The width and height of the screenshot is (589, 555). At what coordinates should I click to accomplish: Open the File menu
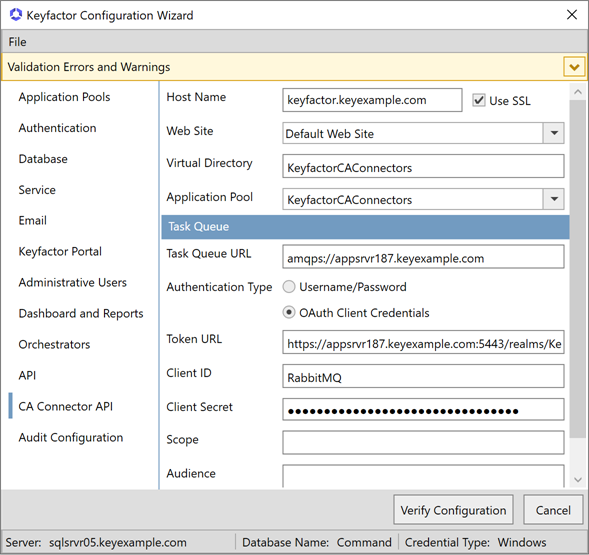click(18, 42)
